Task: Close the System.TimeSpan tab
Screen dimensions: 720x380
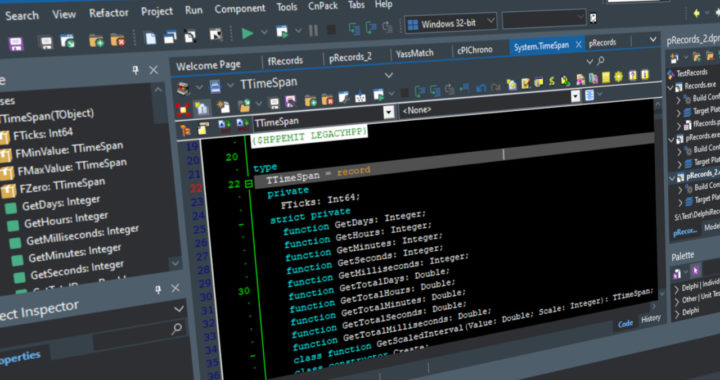Action: [579, 44]
